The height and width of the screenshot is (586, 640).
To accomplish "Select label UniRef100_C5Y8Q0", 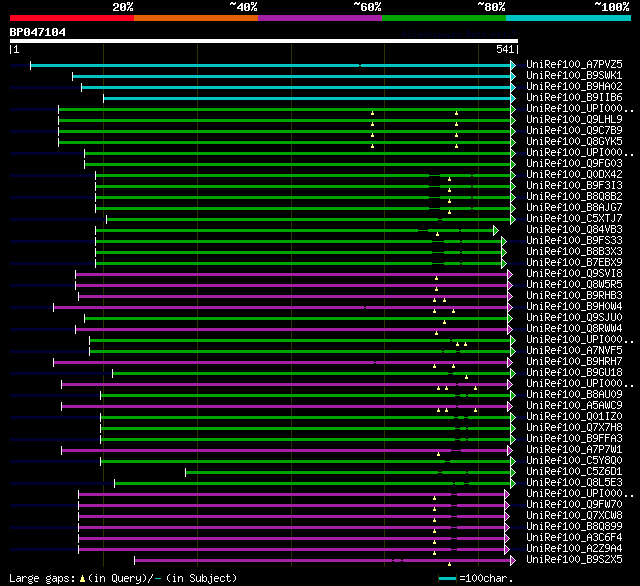I will pos(574,461).
